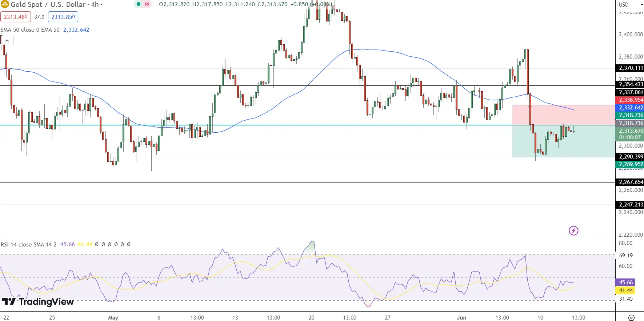Viewport: 644px width, 321px height.
Task: Click the 2,370.111 horizontal line price label
Action: (630, 68)
